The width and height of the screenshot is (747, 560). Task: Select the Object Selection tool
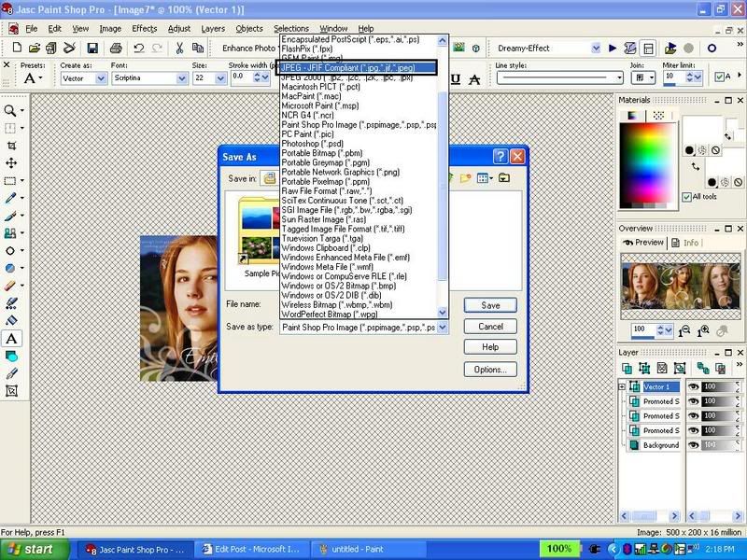(x=11, y=391)
